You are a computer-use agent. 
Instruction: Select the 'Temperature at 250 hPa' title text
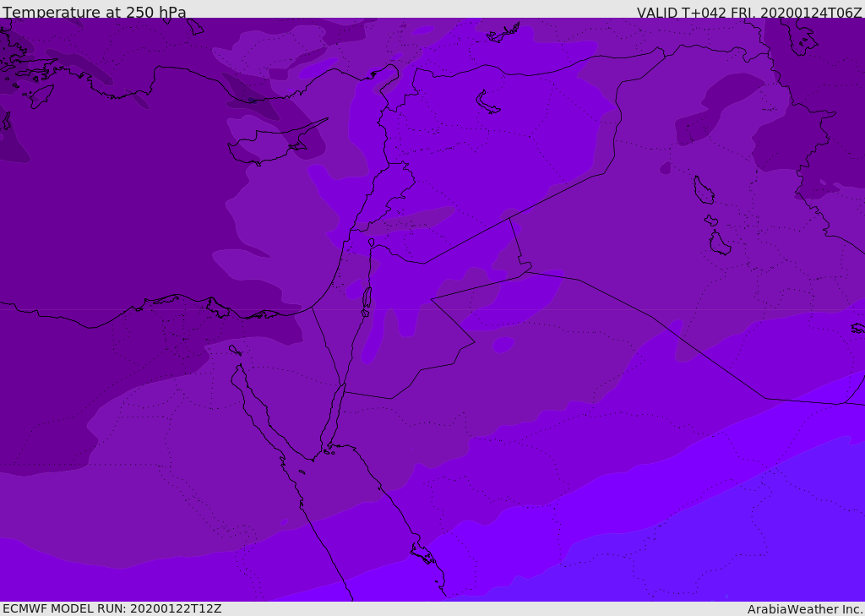[95, 12]
